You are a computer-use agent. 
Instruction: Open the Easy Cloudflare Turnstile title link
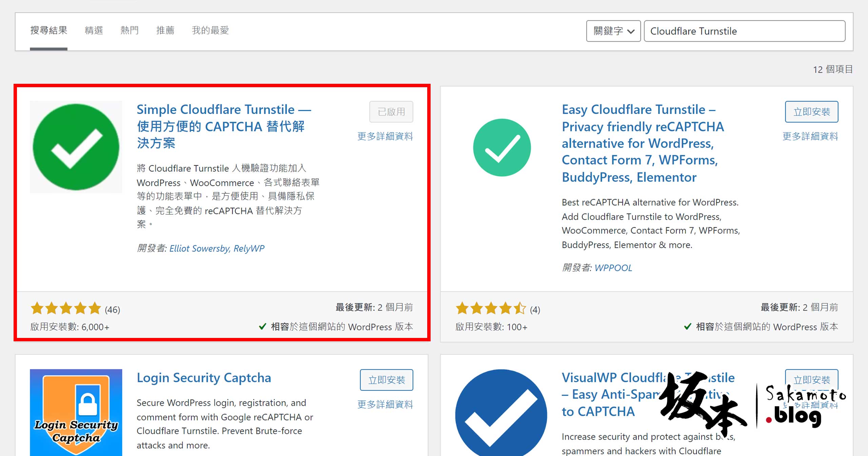[643, 143]
